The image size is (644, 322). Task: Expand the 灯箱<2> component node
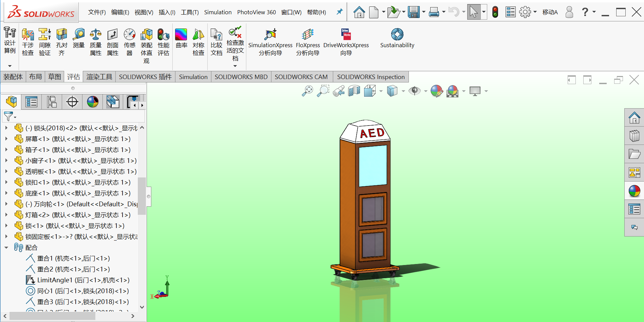[x=6, y=215]
